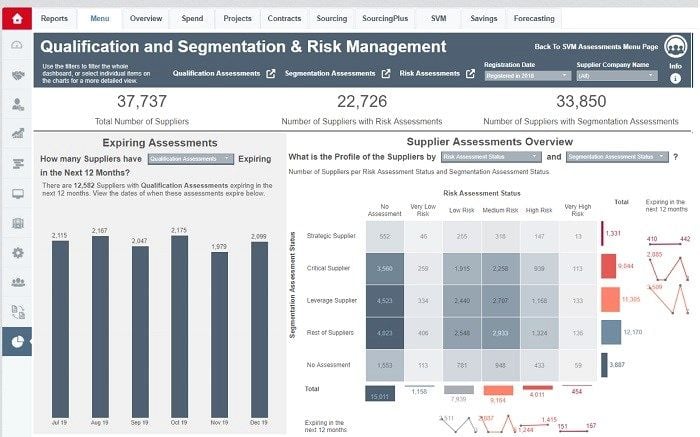Select the Nov 19 bar
The width and height of the screenshot is (700, 437).
pyautogui.click(x=219, y=335)
